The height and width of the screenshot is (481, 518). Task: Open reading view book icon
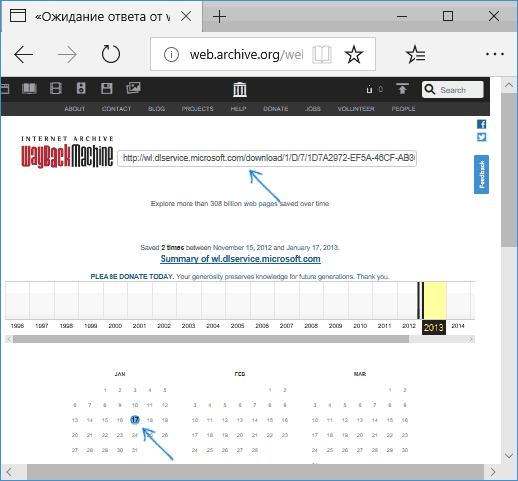click(x=322, y=54)
